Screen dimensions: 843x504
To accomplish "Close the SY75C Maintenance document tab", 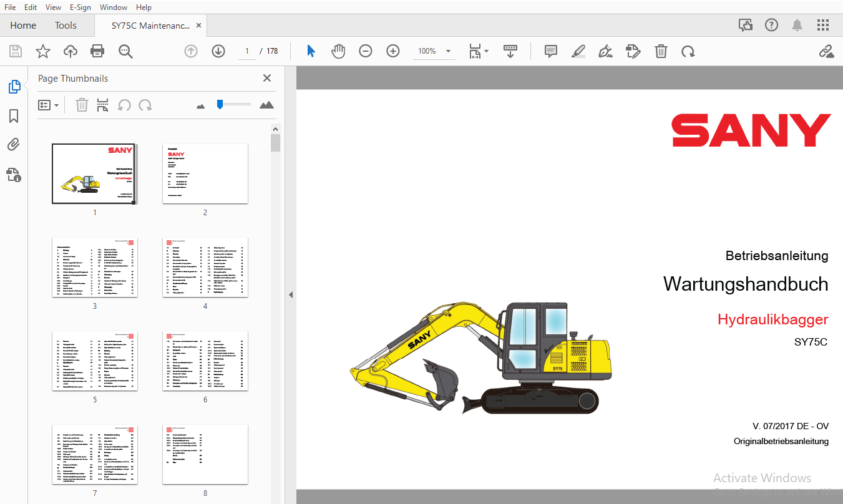I will [x=199, y=26].
